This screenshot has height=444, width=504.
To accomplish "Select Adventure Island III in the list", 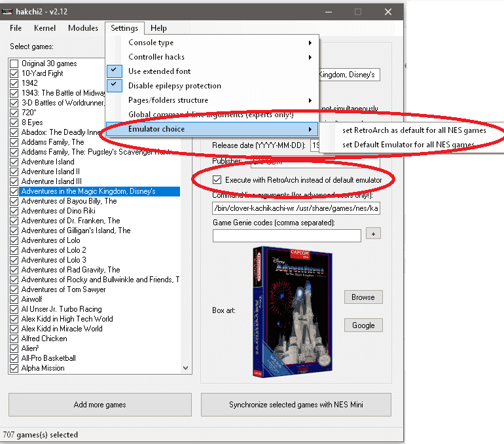I will click(52, 181).
